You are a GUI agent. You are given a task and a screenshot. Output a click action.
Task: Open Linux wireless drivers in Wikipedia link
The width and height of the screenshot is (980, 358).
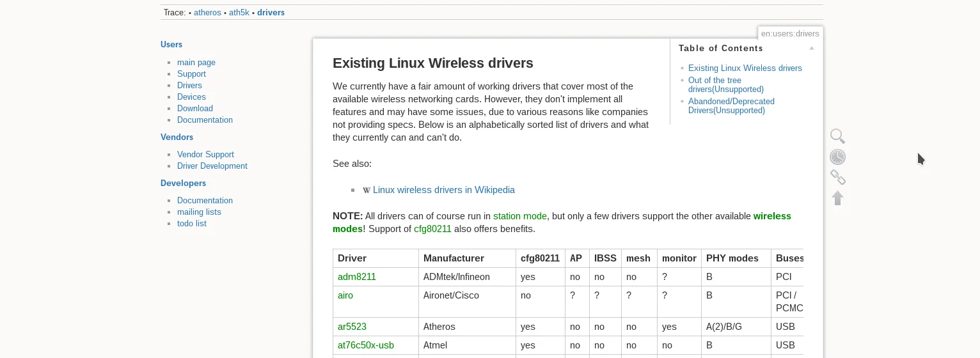tap(443, 190)
